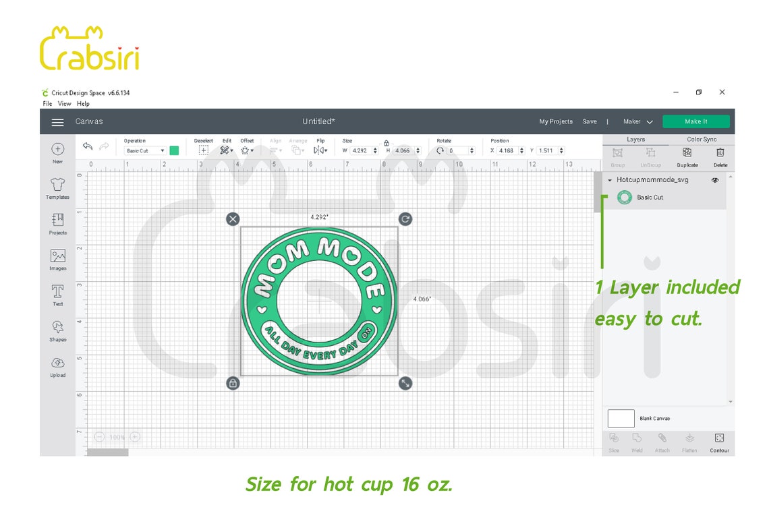Open the Shapes panel
The width and height of the screenshot is (769, 532).
pyautogui.click(x=57, y=330)
